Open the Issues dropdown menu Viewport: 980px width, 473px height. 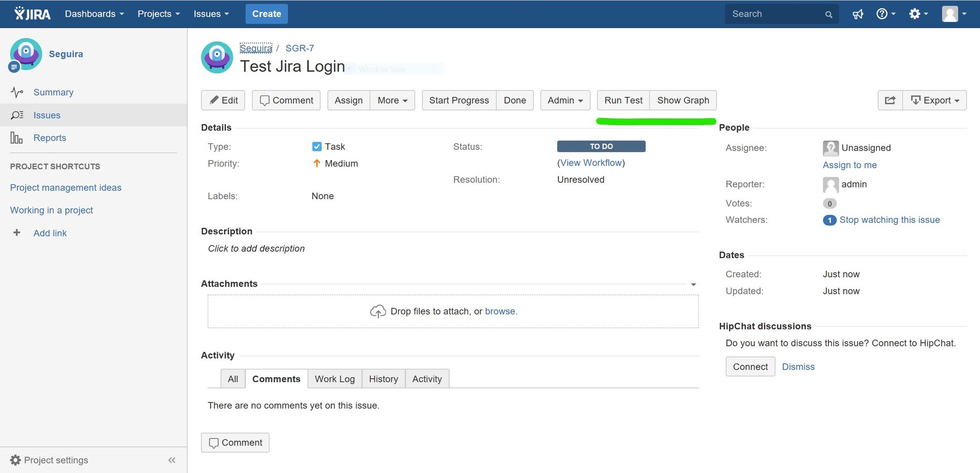[x=211, y=14]
